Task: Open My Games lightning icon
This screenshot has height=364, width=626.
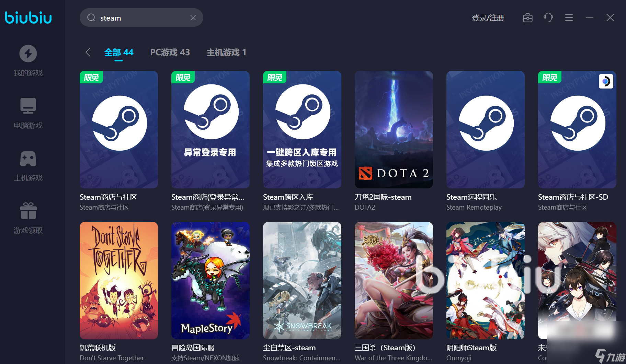Action: click(28, 54)
